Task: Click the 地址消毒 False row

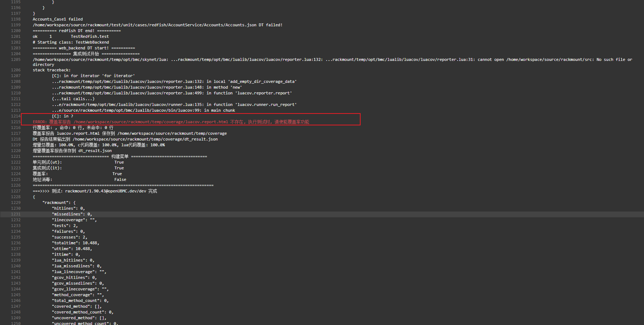Action: tap(79, 179)
